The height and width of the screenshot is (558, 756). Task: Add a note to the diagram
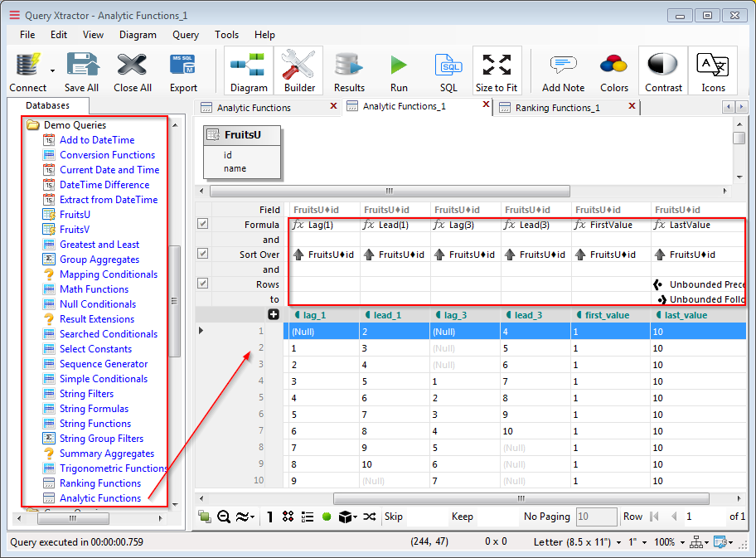(x=562, y=70)
